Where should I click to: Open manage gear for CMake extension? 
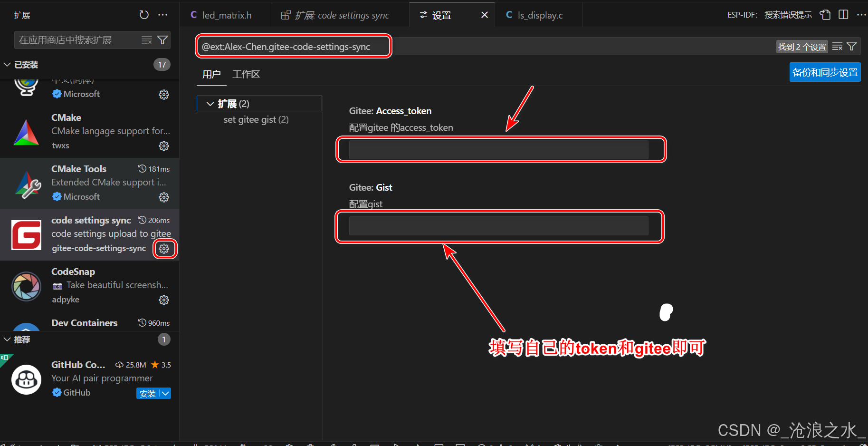[164, 146]
